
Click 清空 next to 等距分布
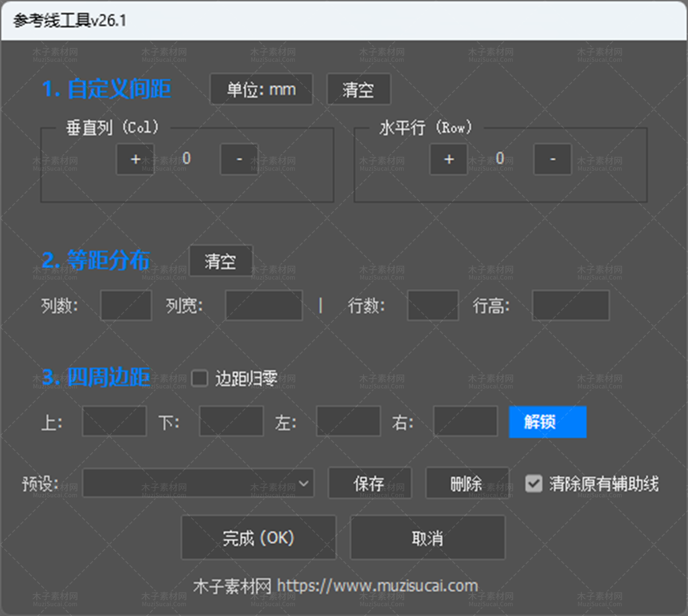(x=221, y=261)
